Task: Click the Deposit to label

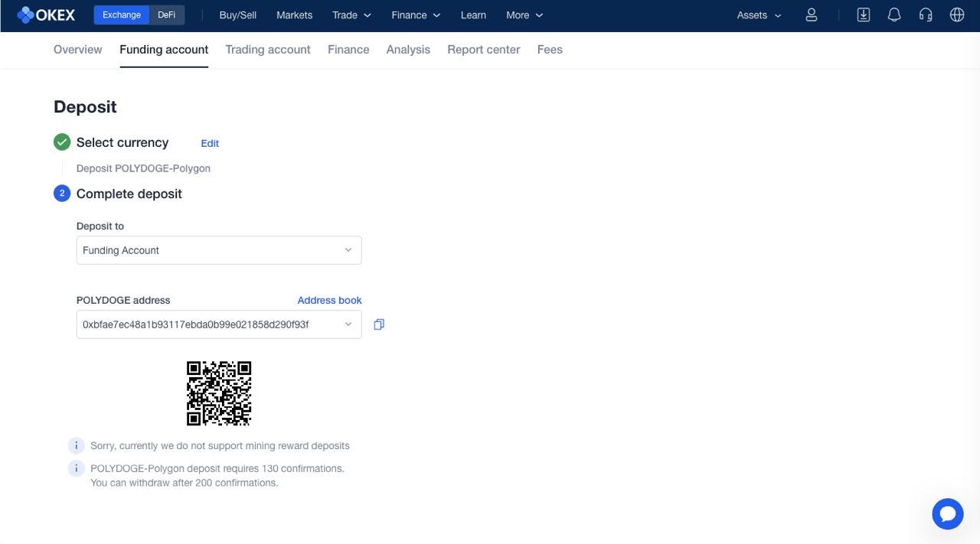Action: [100, 226]
